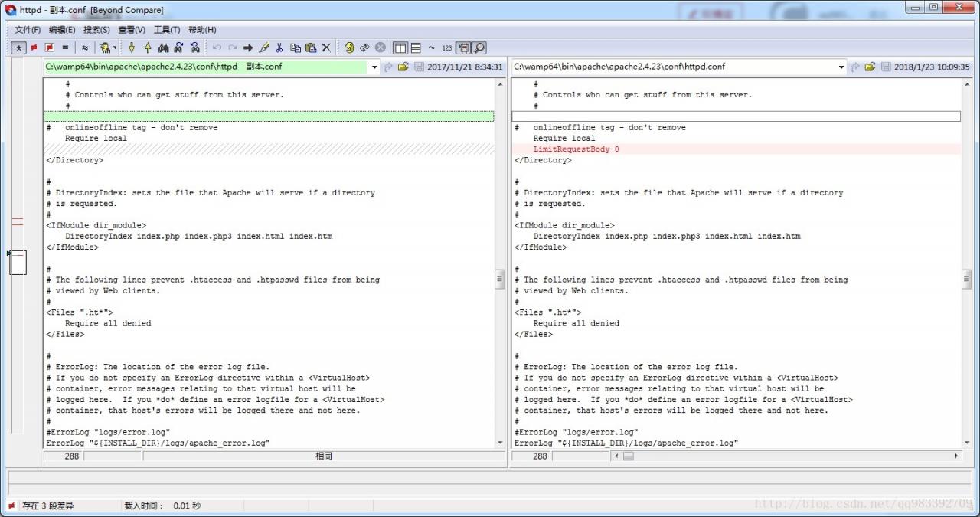
Task: Switch to over-under layout
Action: 416,47
